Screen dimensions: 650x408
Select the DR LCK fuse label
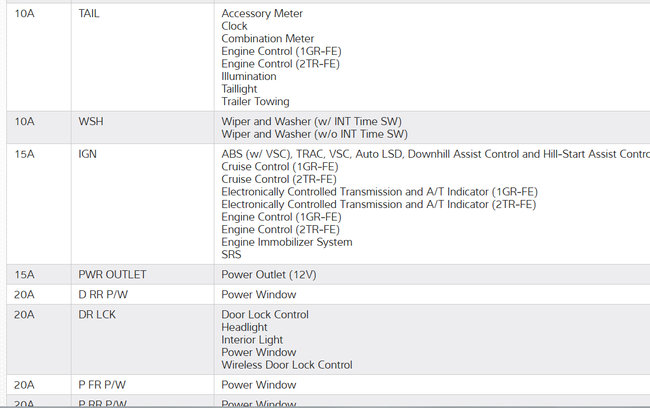coord(98,315)
